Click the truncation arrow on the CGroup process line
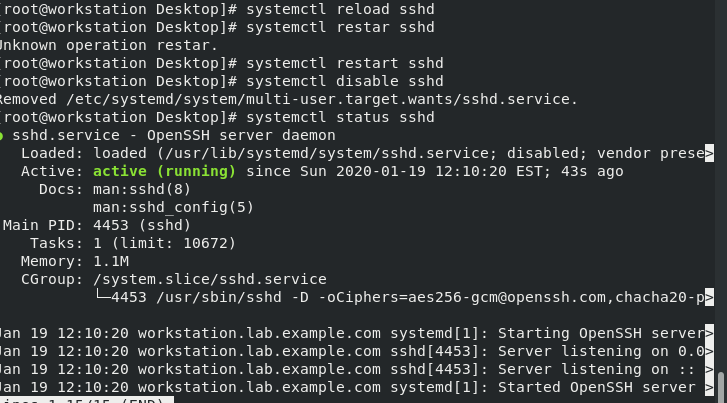The height and width of the screenshot is (403, 727). pos(709,297)
